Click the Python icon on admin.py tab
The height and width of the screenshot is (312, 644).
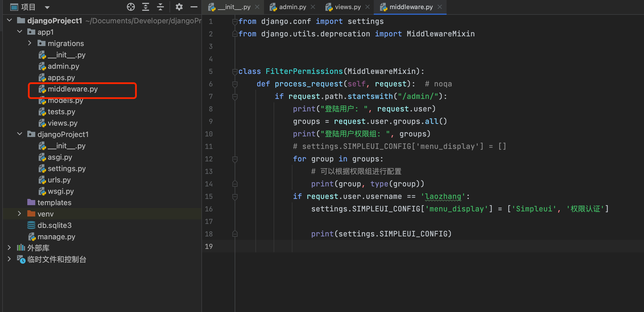(x=273, y=7)
